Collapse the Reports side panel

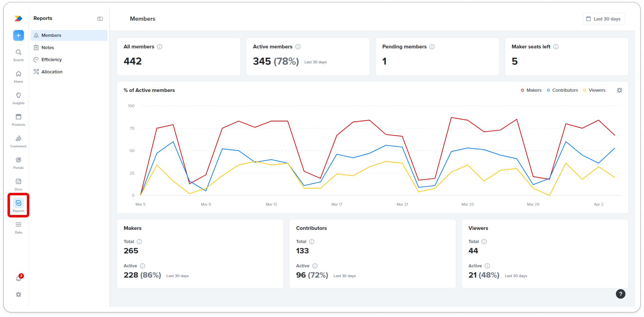(x=100, y=19)
